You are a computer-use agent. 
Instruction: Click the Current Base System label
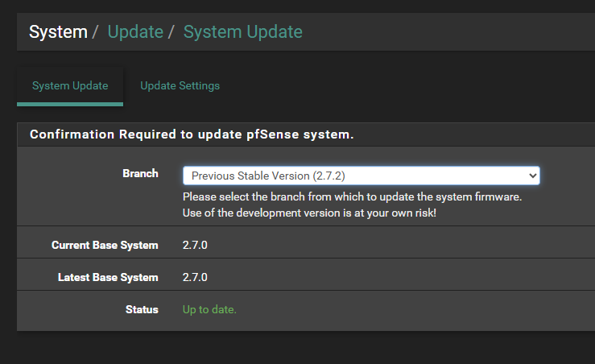click(x=105, y=245)
